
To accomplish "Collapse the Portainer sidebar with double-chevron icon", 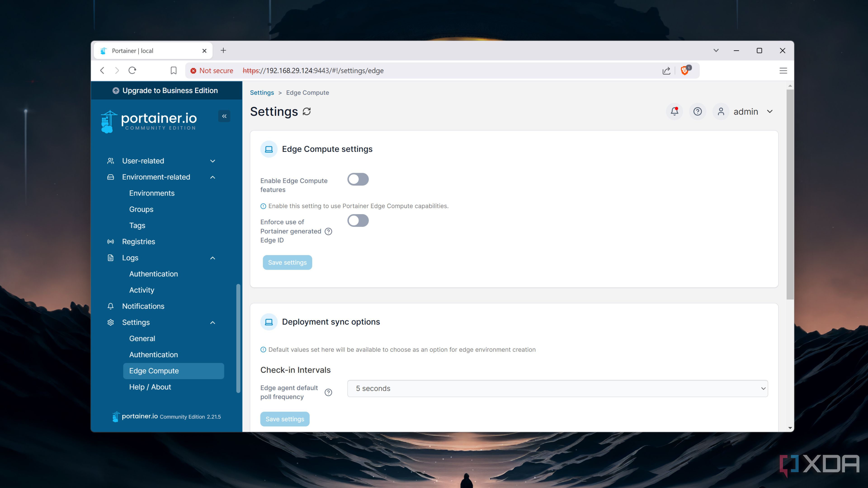I will (224, 116).
